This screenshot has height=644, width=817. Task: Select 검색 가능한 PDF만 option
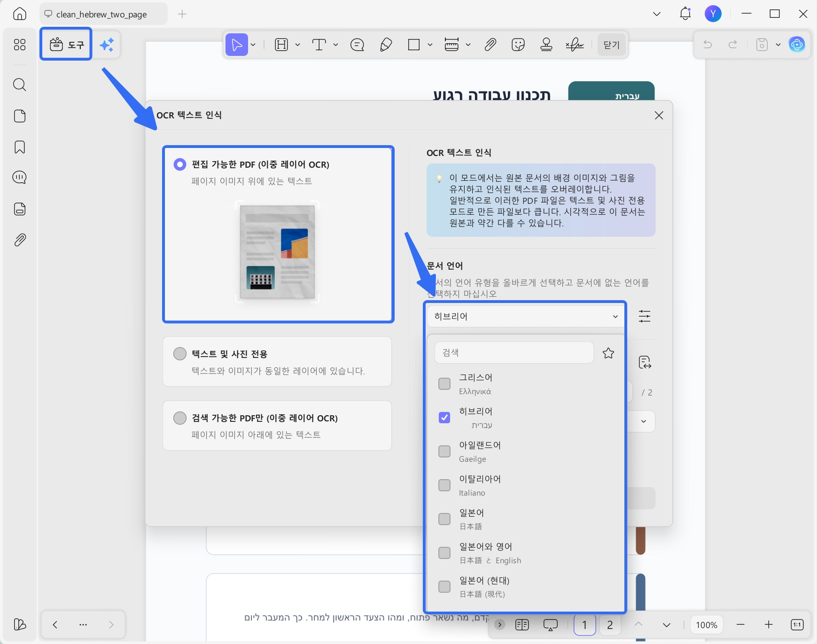click(277, 426)
